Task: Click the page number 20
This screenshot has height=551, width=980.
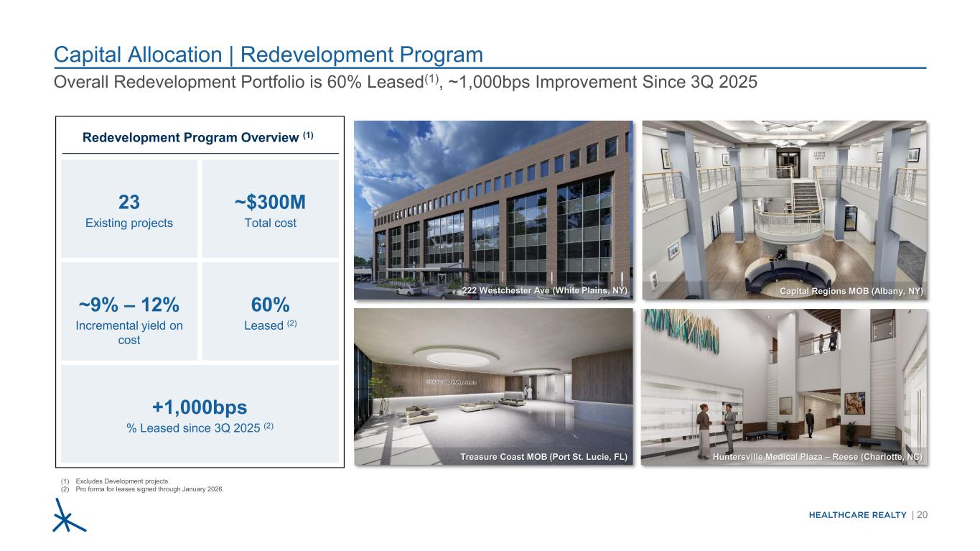Action: pyautogui.click(x=922, y=514)
